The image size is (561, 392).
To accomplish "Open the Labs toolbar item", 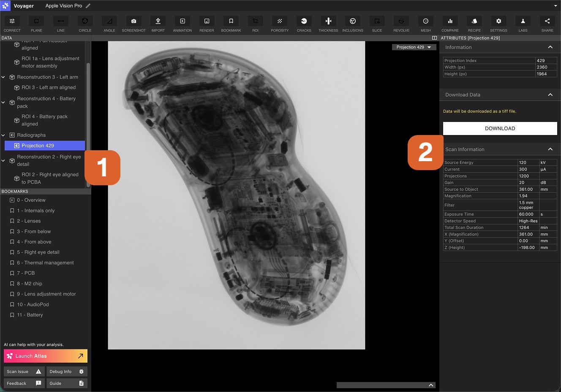I will coord(523,22).
